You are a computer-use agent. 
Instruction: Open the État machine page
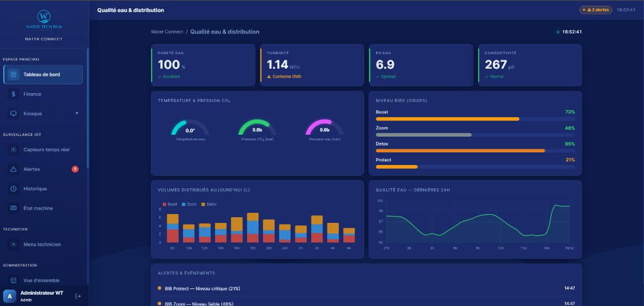43,208
